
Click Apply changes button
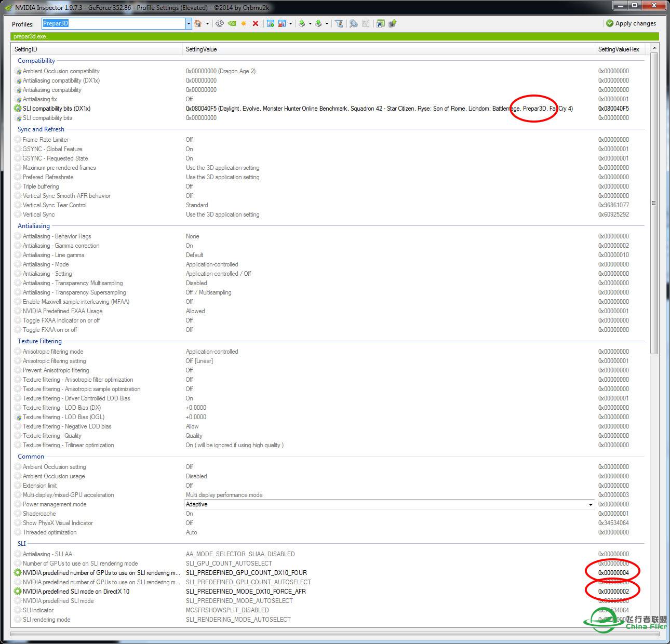pyautogui.click(x=631, y=23)
